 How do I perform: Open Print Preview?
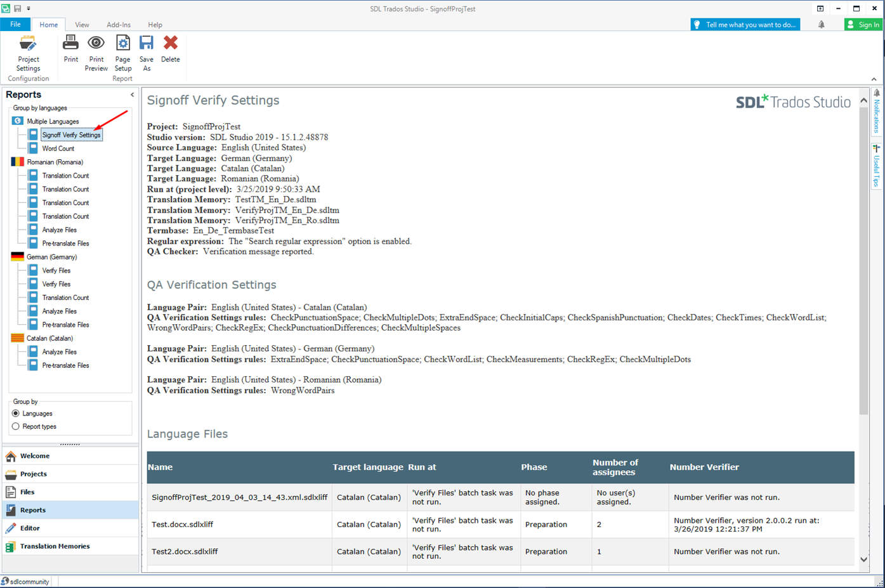[x=96, y=53]
